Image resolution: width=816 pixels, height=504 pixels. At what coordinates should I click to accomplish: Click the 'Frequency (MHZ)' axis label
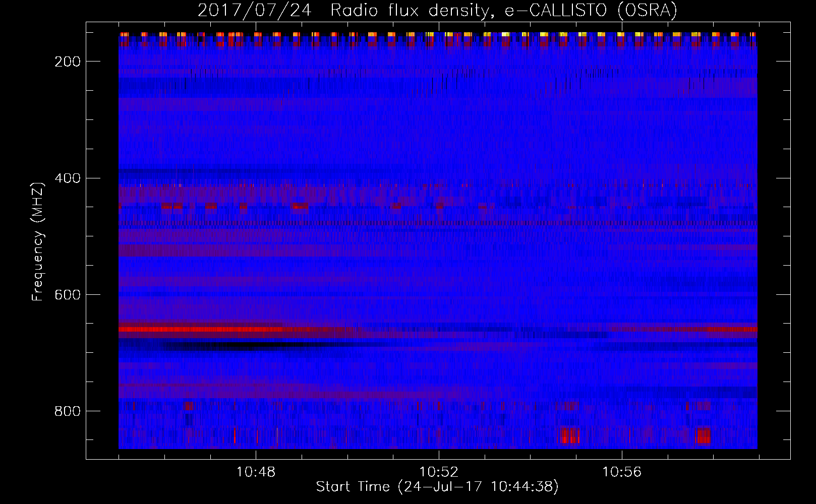point(38,241)
